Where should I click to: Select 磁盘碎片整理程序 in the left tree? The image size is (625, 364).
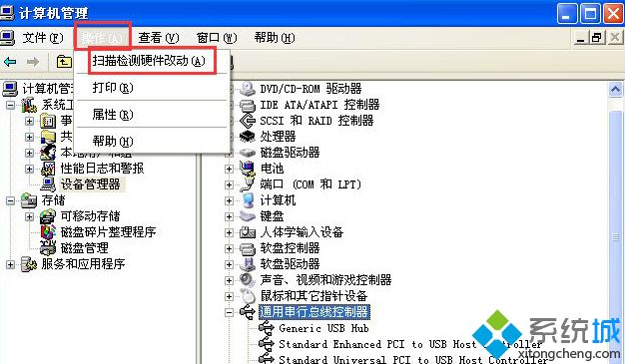coord(108,232)
